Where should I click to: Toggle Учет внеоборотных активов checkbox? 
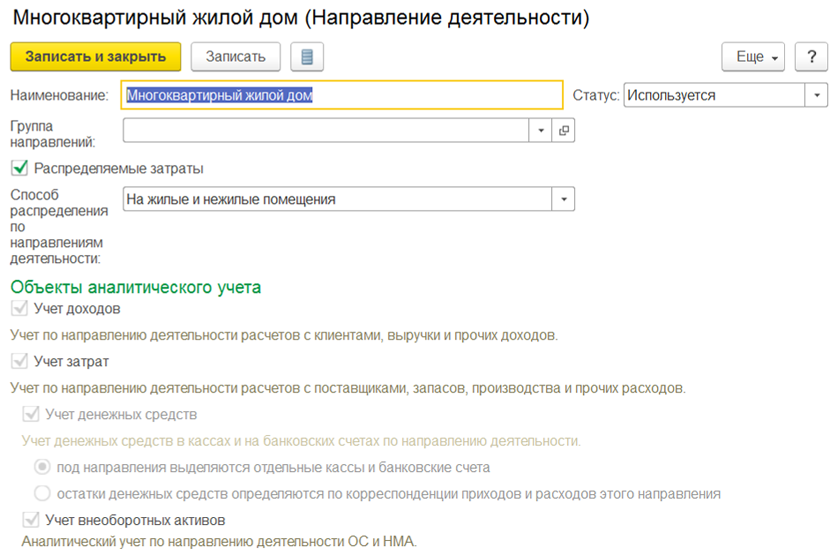(31, 520)
